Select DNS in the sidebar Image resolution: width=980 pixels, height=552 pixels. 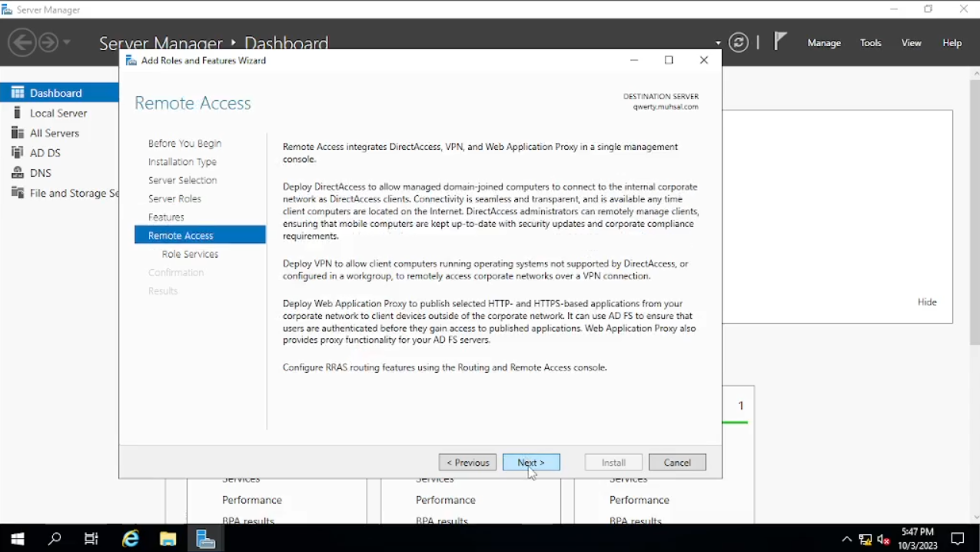(40, 173)
